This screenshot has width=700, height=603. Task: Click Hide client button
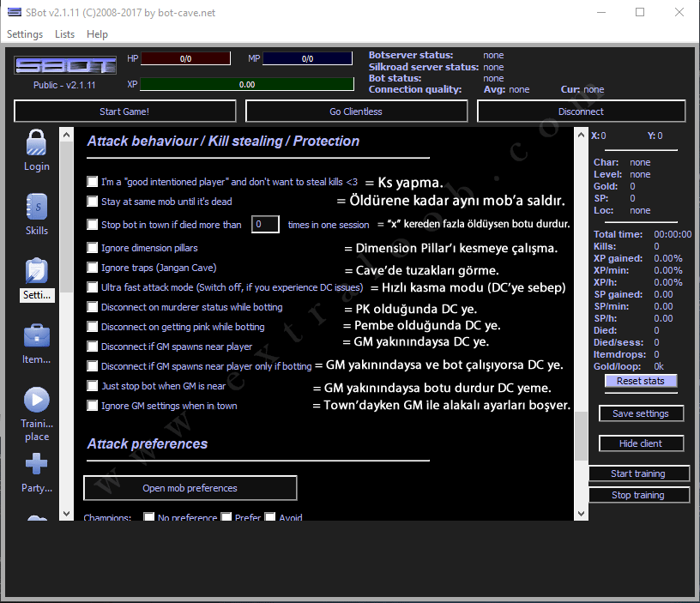pyautogui.click(x=641, y=443)
